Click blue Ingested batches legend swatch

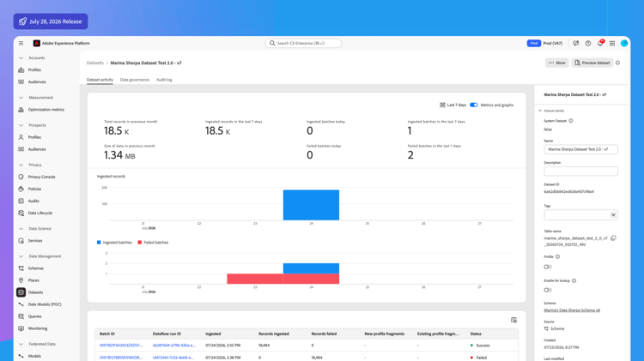coord(99,243)
